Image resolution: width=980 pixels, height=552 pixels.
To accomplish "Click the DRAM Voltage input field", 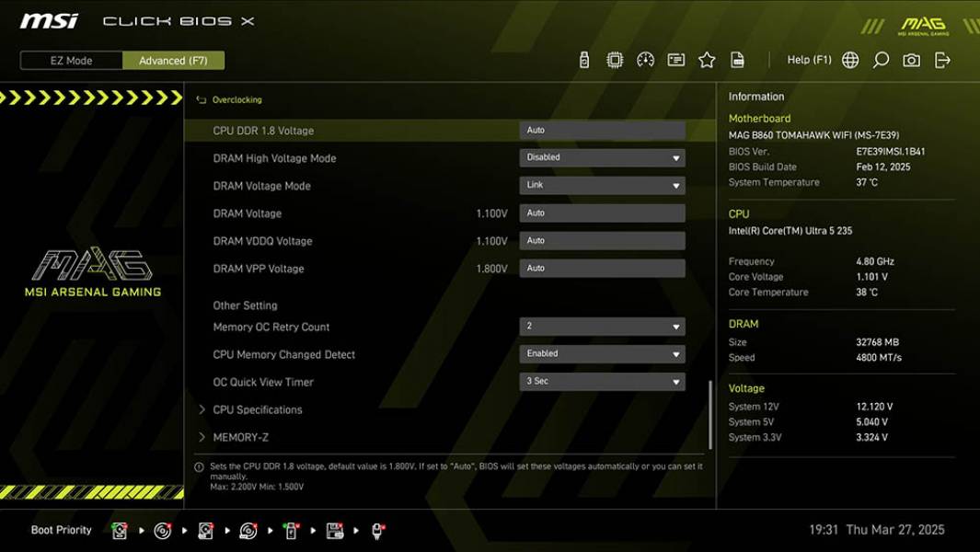I will point(602,213).
